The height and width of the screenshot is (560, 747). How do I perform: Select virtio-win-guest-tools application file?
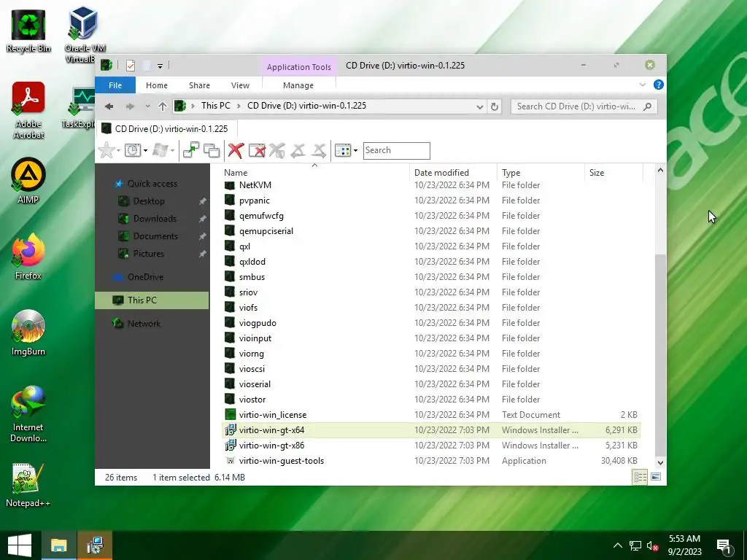(x=431, y=461)
